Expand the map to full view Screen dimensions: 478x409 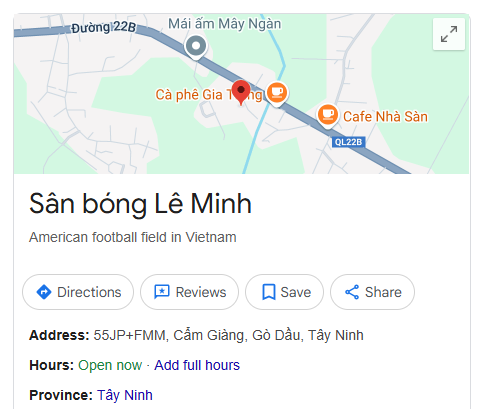449,34
